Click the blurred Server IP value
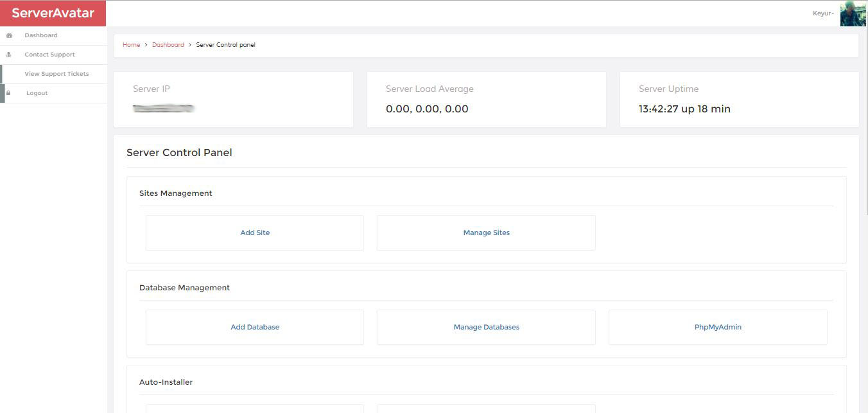The width and height of the screenshot is (868, 413). (164, 109)
